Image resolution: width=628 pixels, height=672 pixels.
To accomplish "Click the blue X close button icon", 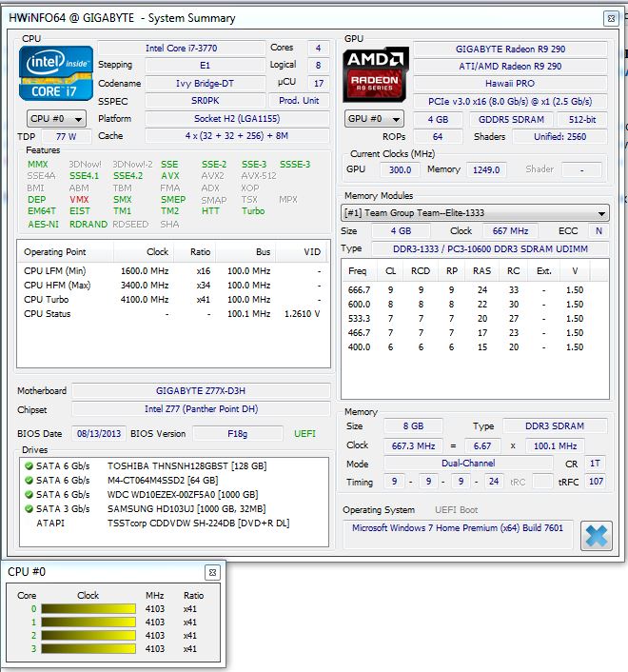I will (597, 535).
